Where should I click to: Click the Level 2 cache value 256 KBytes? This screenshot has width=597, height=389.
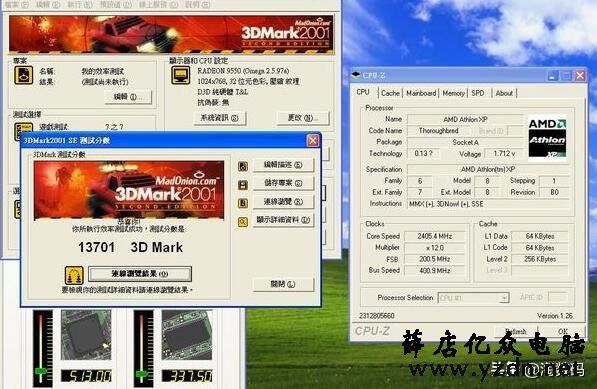[x=540, y=259]
